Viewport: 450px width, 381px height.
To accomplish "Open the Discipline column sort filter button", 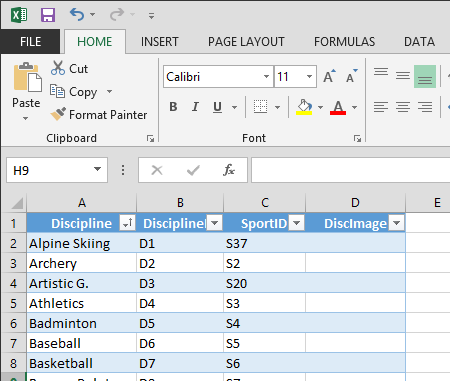I will tap(127, 223).
